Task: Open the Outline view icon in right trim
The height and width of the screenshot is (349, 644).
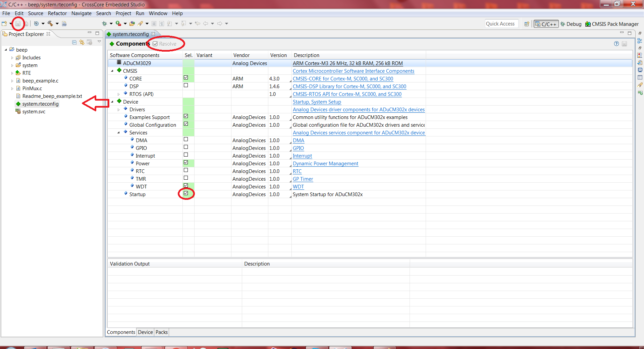Action: click(640, 41)
